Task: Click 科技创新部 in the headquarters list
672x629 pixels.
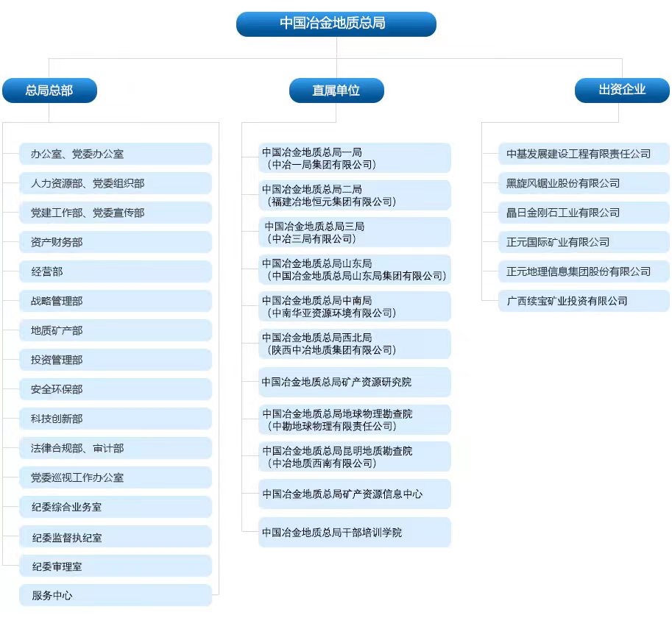Action: click(x=116, y=419)
